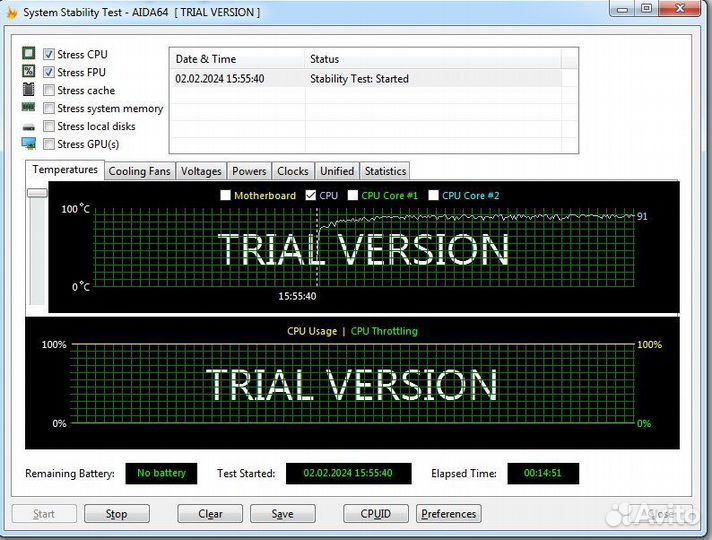Viewport: 712px width, 540px height.
Task: Save the test results
Action: (282, 514)
